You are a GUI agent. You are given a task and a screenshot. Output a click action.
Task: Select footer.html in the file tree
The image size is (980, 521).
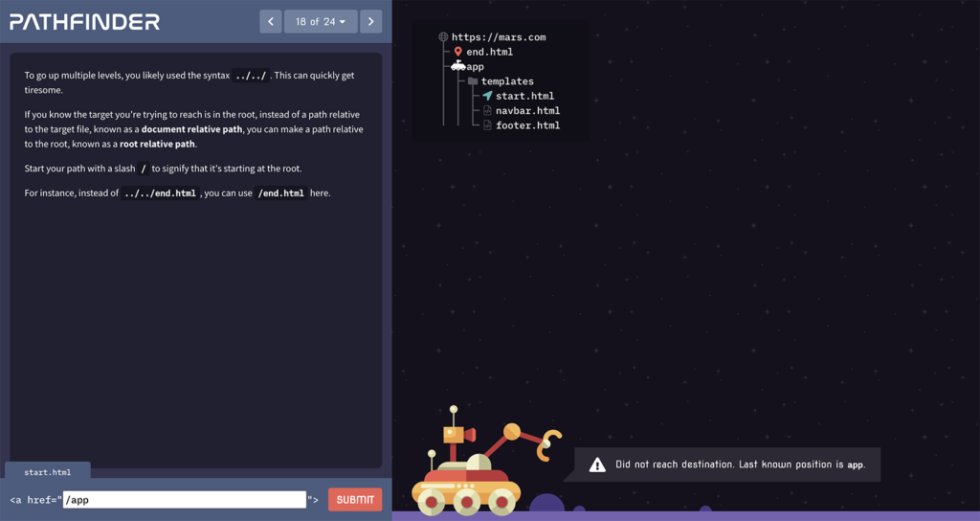pos(527,125)
